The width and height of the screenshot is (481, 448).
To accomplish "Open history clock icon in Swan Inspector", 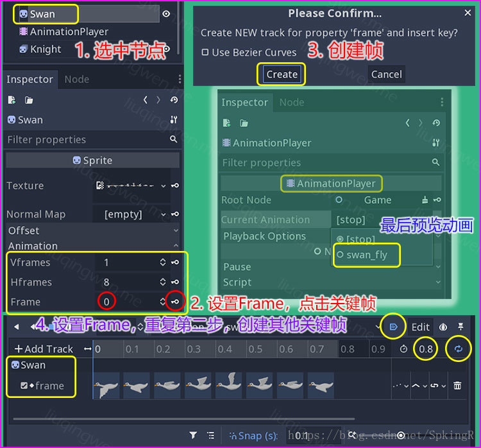I will pyautogui.click(x=174, y=99).
